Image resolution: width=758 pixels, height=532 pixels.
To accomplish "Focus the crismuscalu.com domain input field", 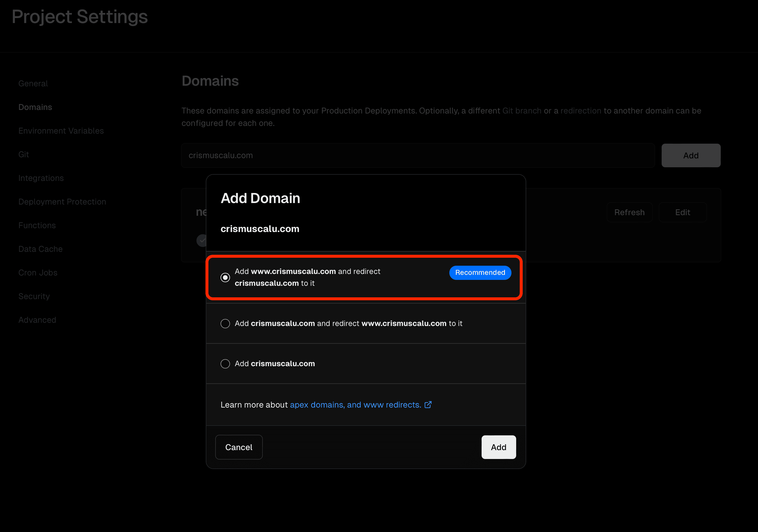I will pyautogui.click(x=418, y=155).
